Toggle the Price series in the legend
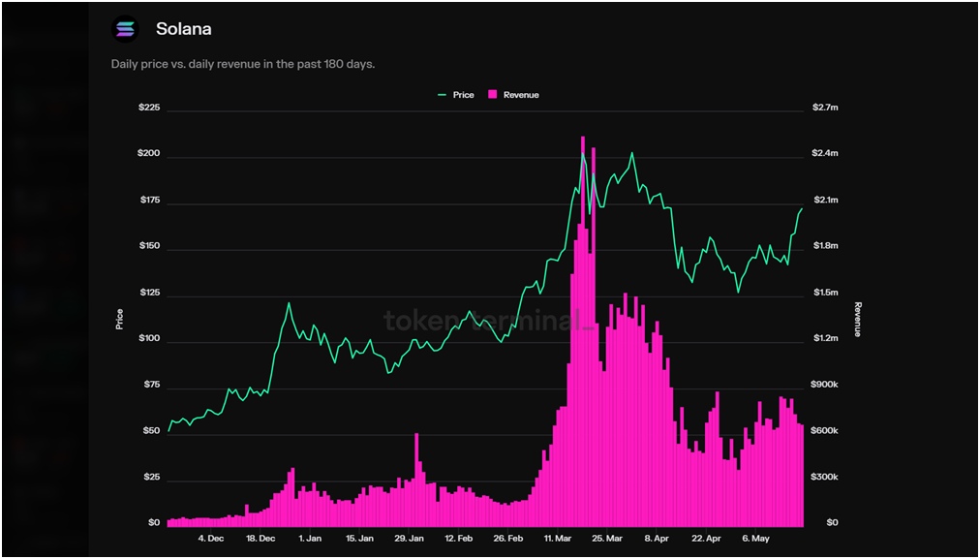 tap(456, 95)
